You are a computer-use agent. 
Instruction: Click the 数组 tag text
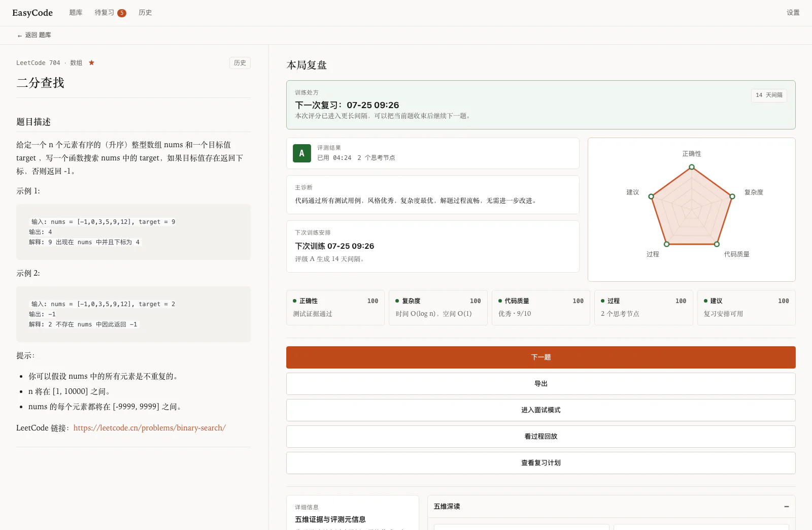click(x=76, y=63)
